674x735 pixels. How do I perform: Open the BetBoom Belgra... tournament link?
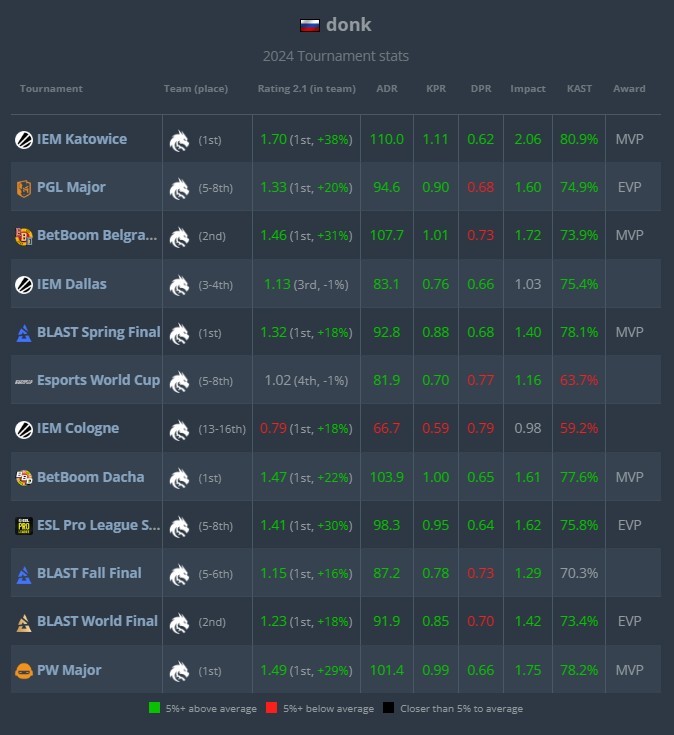(x=97, y=235)
